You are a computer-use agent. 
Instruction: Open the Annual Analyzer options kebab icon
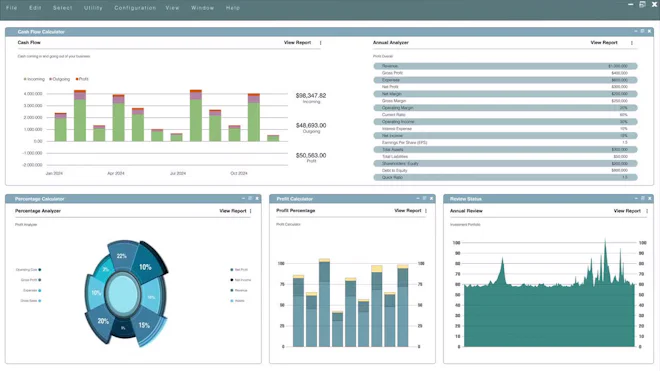click(x=632, y=43)
